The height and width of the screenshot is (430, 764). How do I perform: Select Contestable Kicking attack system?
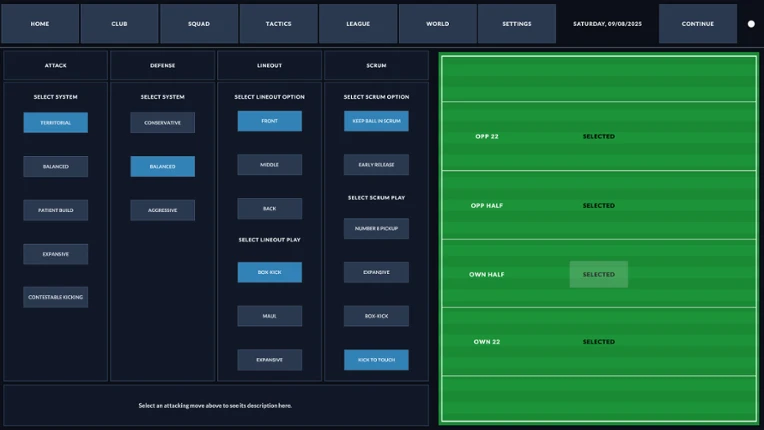56,297
